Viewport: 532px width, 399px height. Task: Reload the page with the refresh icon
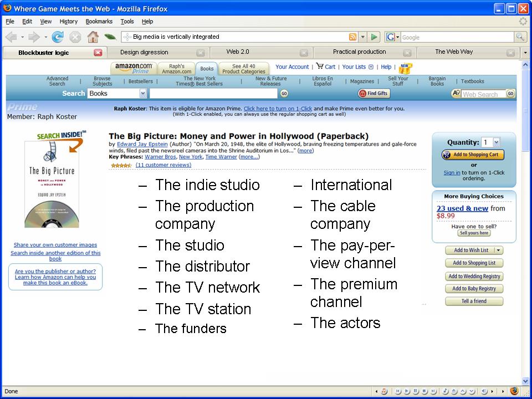58,37
